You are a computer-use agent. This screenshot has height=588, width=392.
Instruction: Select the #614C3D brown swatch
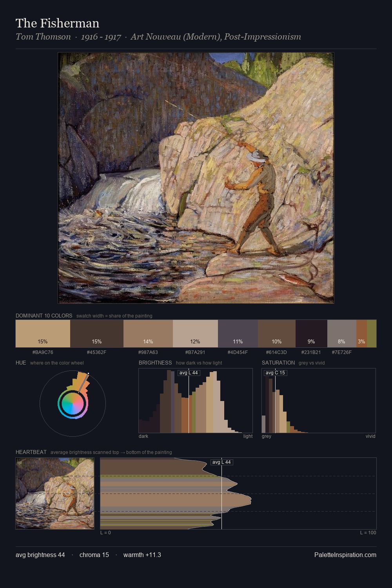point(277,334)
